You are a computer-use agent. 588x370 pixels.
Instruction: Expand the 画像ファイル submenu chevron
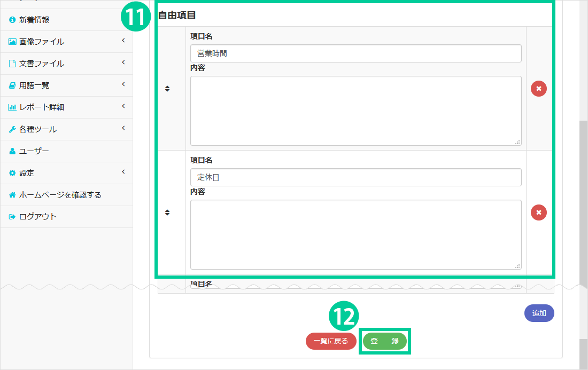tap(123, 41)
